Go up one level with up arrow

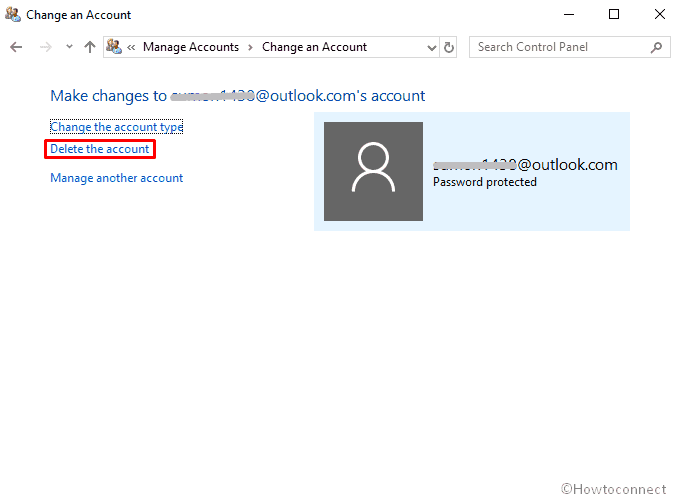pyautogui.click(x=90, y=47)
